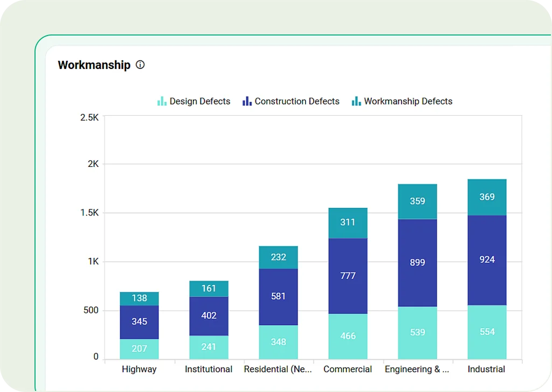Select the Highway segment labeled 345
The image size is (552, 392).
click(139, 322)
